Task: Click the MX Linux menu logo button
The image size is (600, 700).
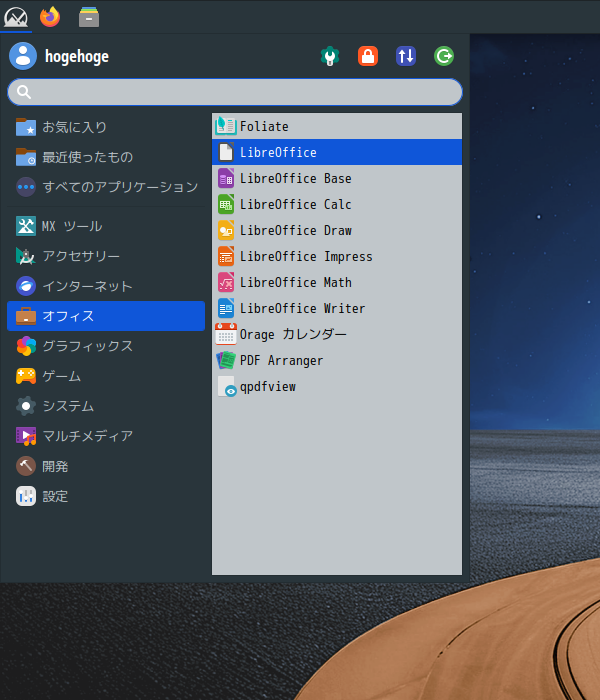Action: click(x=16, y=17)
